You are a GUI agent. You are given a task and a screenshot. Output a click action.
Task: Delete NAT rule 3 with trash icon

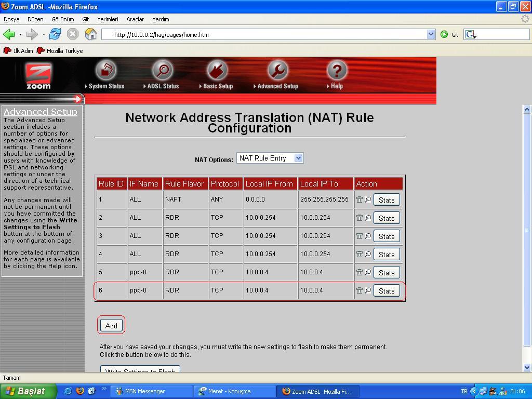[360, 236]
